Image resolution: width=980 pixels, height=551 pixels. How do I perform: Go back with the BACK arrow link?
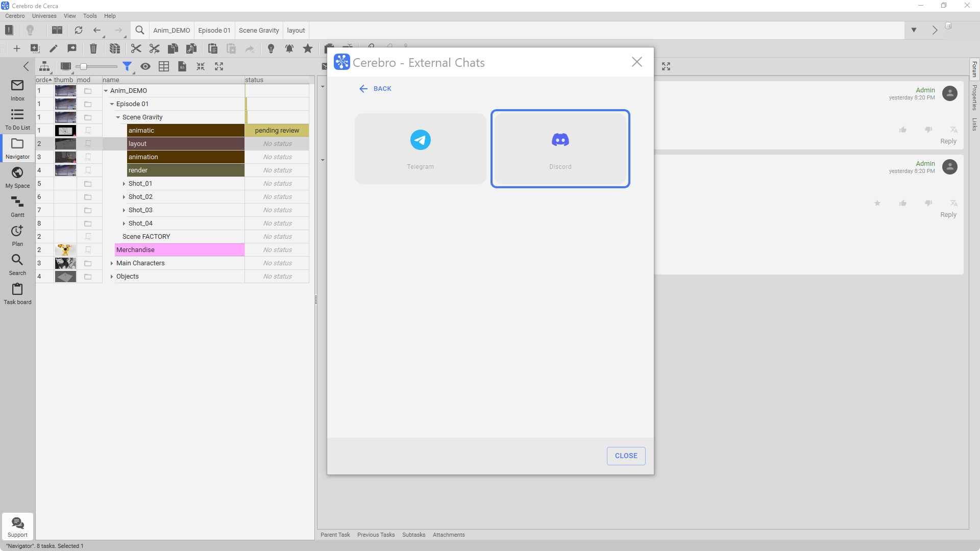pos(375,89)
